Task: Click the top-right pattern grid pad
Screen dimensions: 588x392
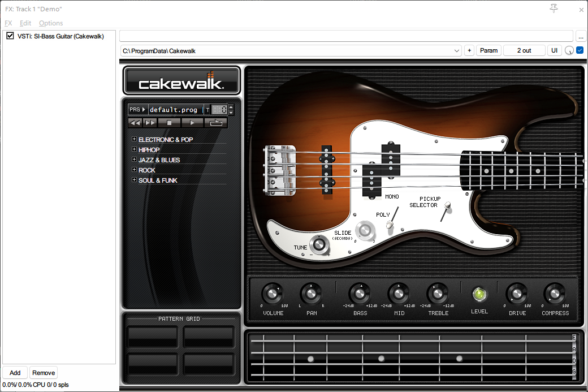Action: pyautogui.click(x=209, y=336)
